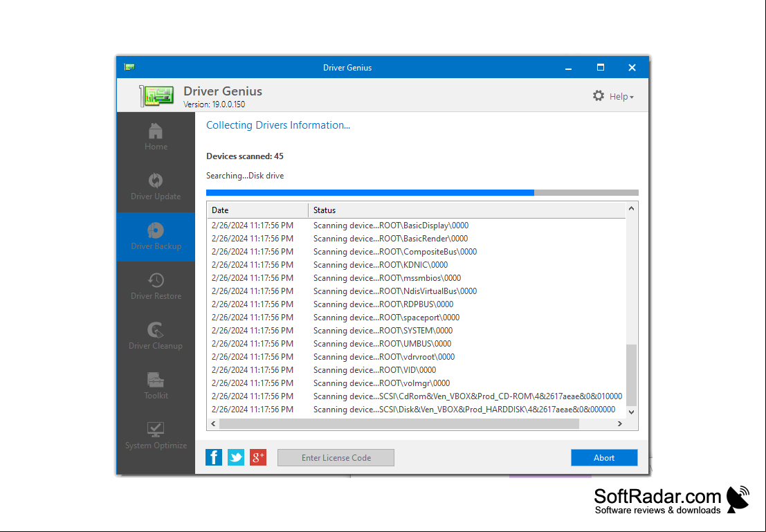Click the Twitter share icon
This screenshot has height=532, width=766.
(236, 458)
